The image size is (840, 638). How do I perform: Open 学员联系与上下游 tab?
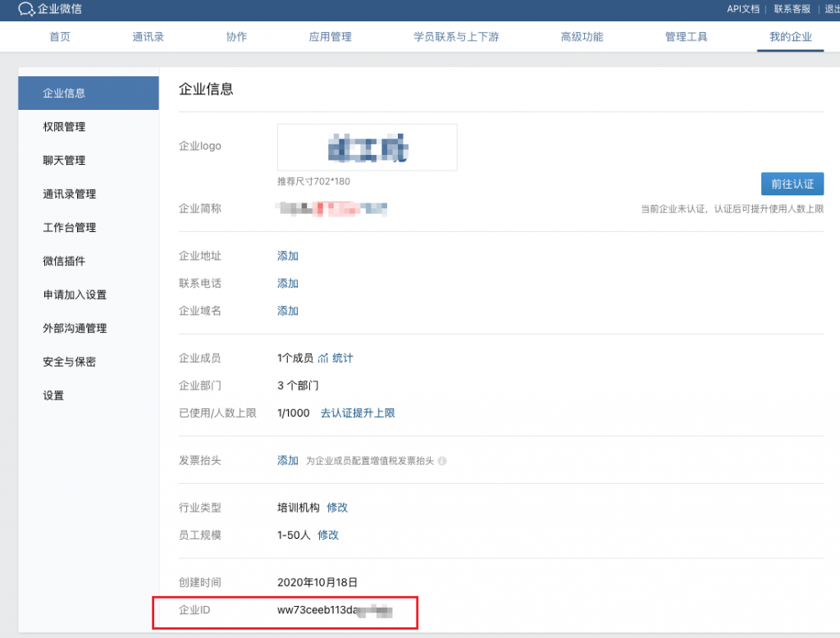pyautogui.click(x=456, y=37)
